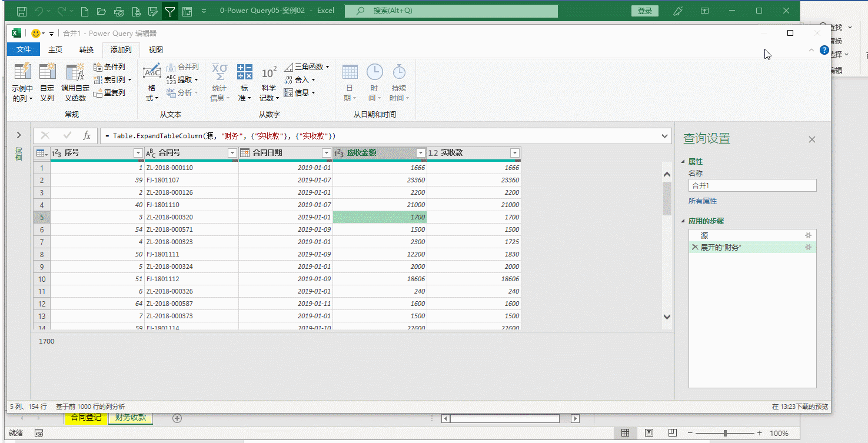Switch to the 转换 ribbon tab
Viewport: 868px width, 443px height.
pos(87,50)
